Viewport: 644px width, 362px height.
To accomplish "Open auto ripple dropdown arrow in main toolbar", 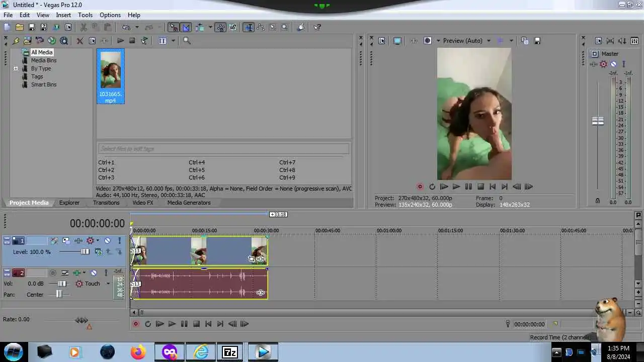I will (x=210, y=27).
